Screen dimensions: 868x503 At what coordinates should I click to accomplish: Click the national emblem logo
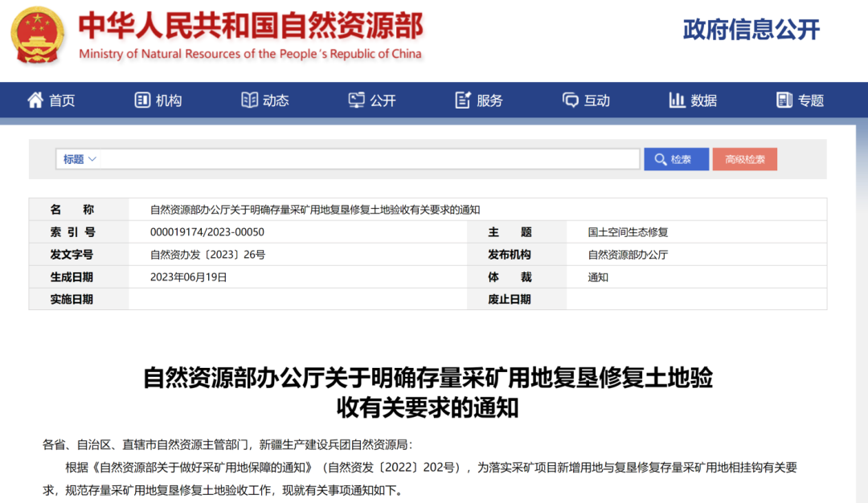pyautogui.click(x=39, y=35)
